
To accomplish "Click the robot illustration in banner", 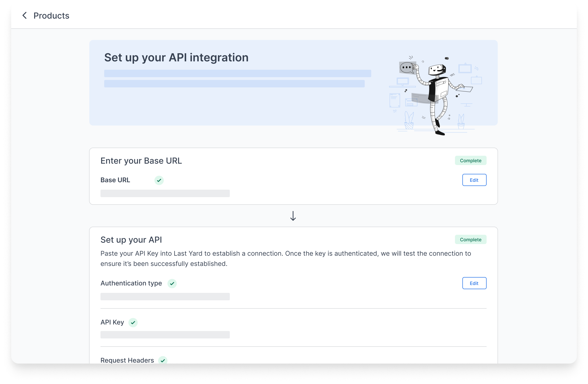I will coord(436,95).
